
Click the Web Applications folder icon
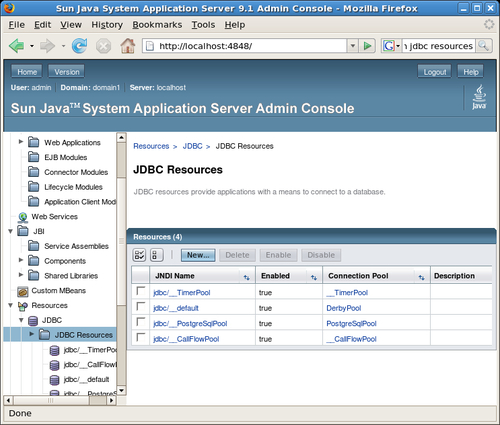(33, 142)
